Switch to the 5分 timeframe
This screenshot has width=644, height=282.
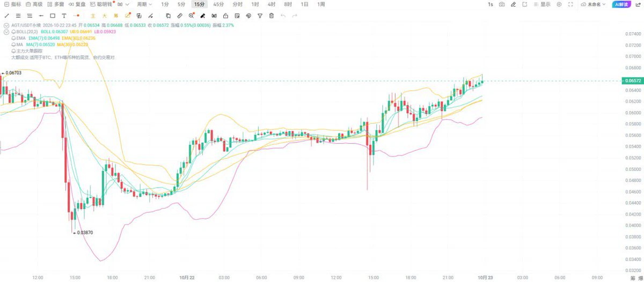point(181,4)
